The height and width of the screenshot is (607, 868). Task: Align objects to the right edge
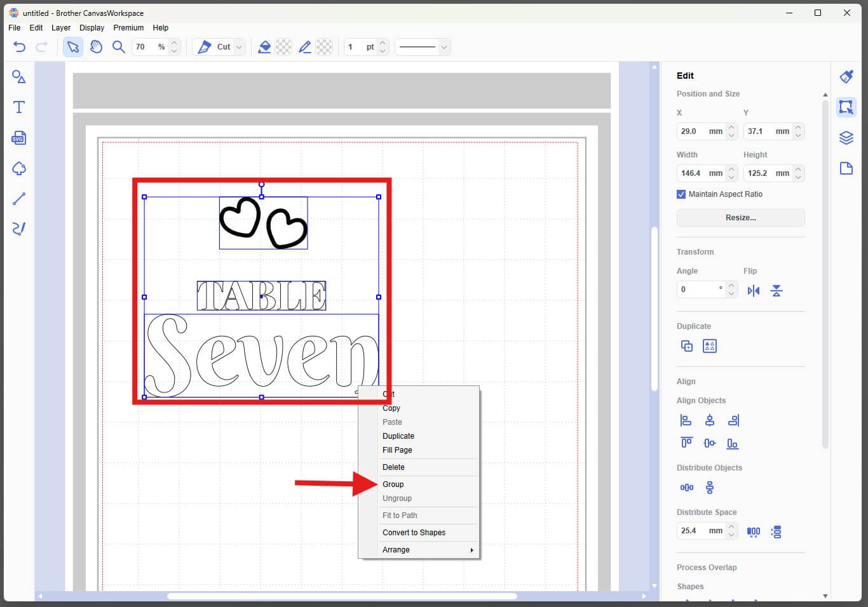click(733, 420)
